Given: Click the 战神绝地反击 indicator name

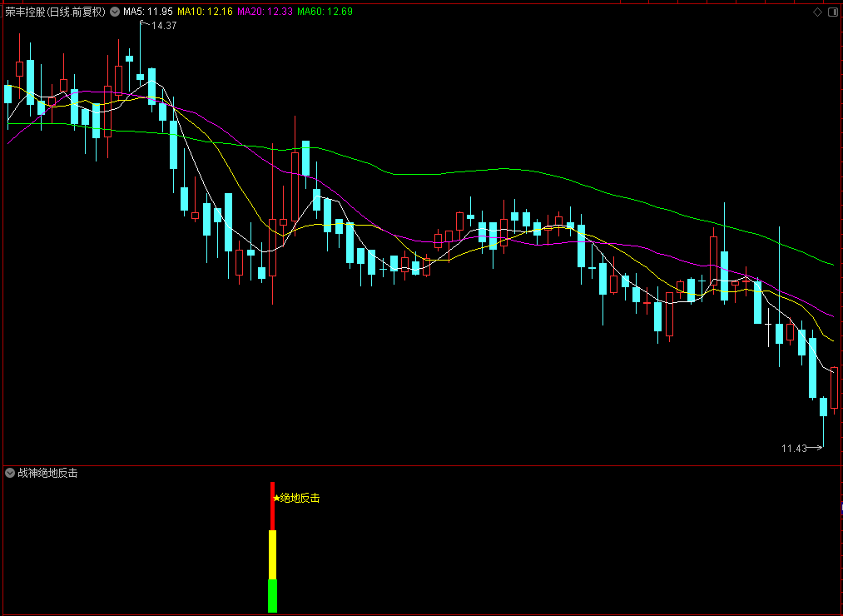Looking at the screenshot, I should [47, 473].
